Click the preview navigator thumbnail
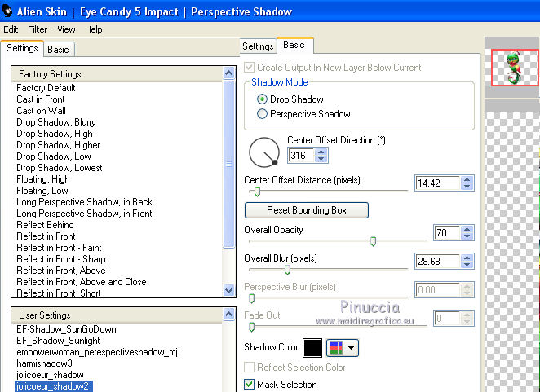Viewport: 540px width, 392px height. 515,68
